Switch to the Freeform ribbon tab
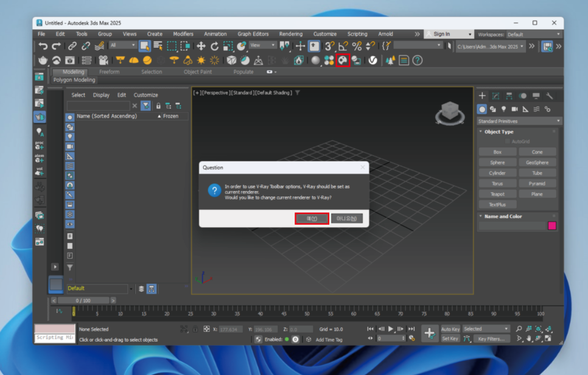 click(x=109, y=72)
